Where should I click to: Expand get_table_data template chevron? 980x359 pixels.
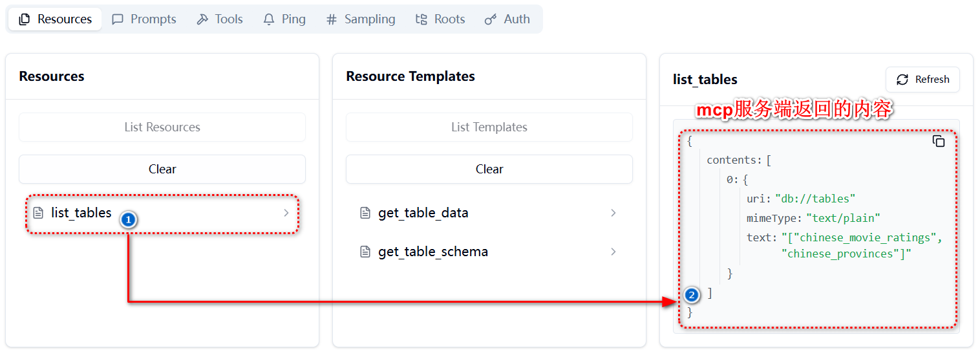tap(613, 213)
